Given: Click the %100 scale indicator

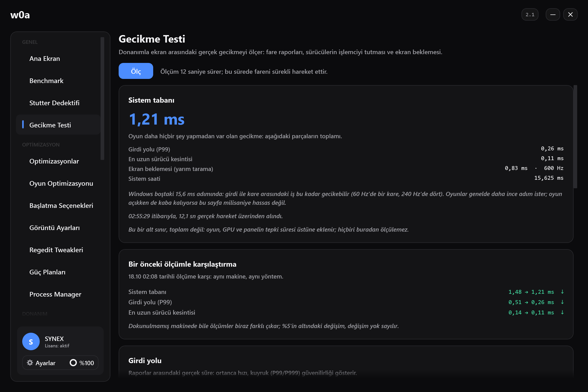Looking at the screenshot, I should pos(82,363).
